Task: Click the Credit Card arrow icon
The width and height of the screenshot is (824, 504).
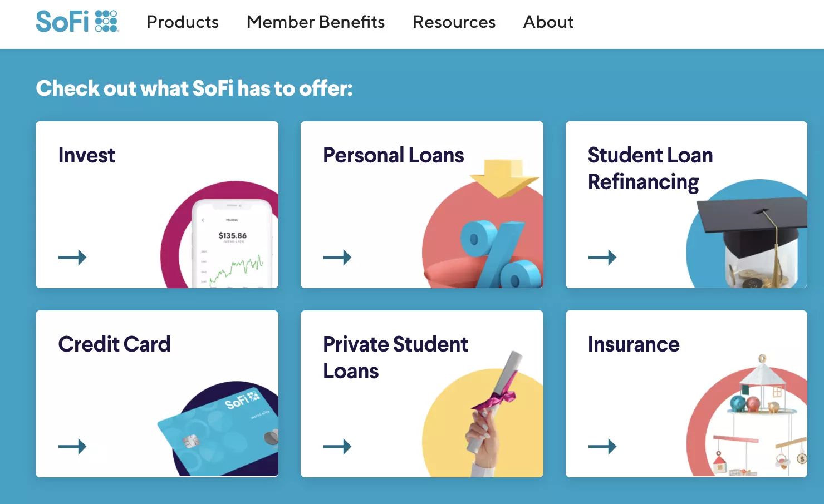Action: (72, 446)
